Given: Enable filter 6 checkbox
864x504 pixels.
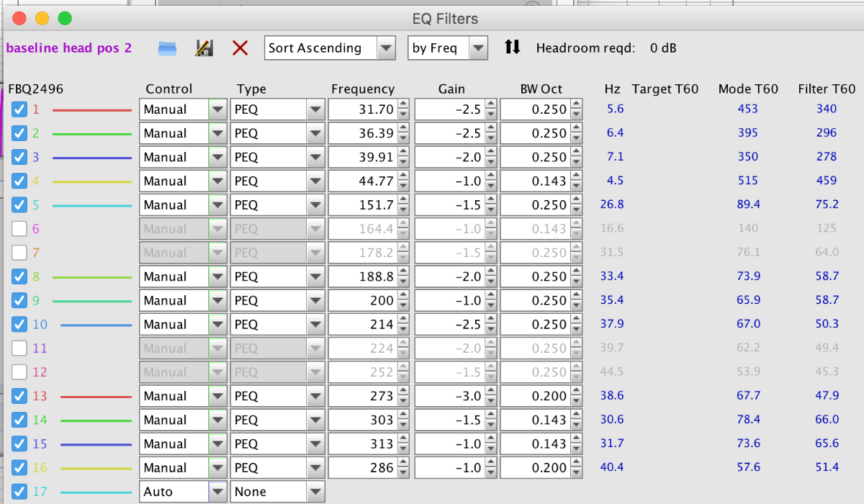Looking at the screenshot, I should click(x=19, y=229).
